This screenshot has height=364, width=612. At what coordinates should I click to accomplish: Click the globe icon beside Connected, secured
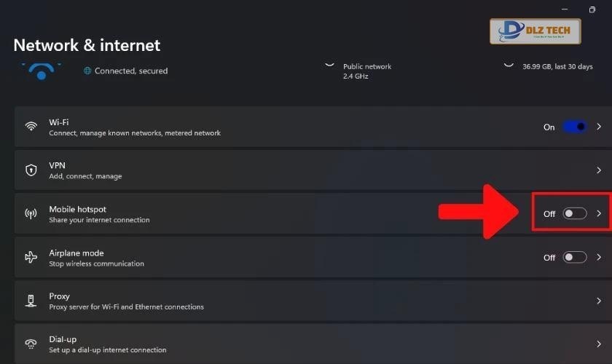click(x=87, y=71)
